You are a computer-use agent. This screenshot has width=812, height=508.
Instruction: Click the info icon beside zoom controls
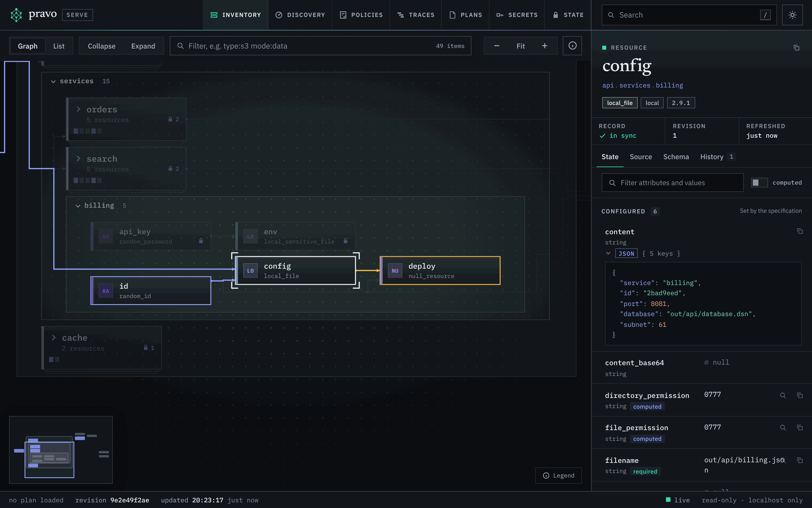(x=572, y=46)
